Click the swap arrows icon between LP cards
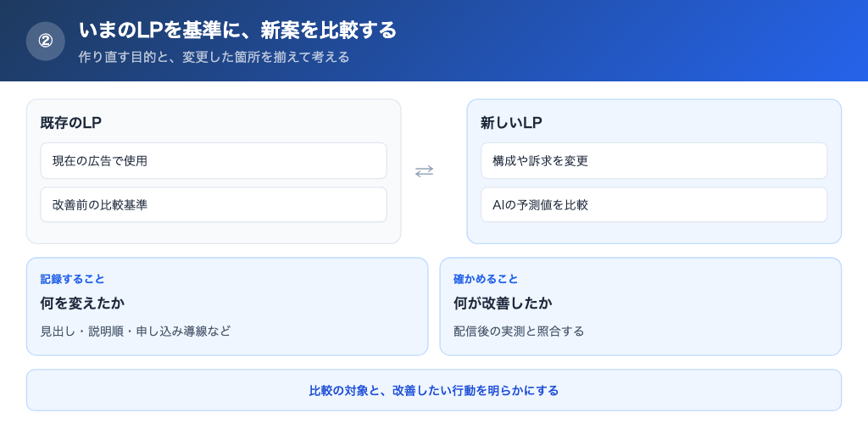Image resolution: width=868 pixels, height=429 pixels. point(424,171)
